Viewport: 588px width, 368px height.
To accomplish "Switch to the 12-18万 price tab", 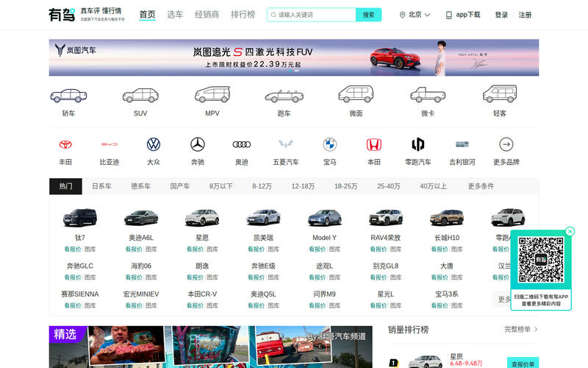I will tap(303, 186).
